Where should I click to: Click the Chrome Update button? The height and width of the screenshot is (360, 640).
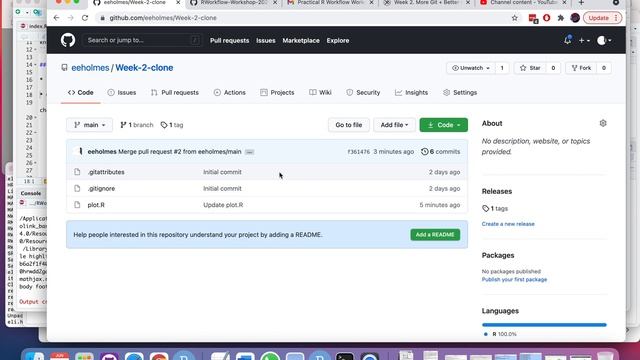[602, 18]
